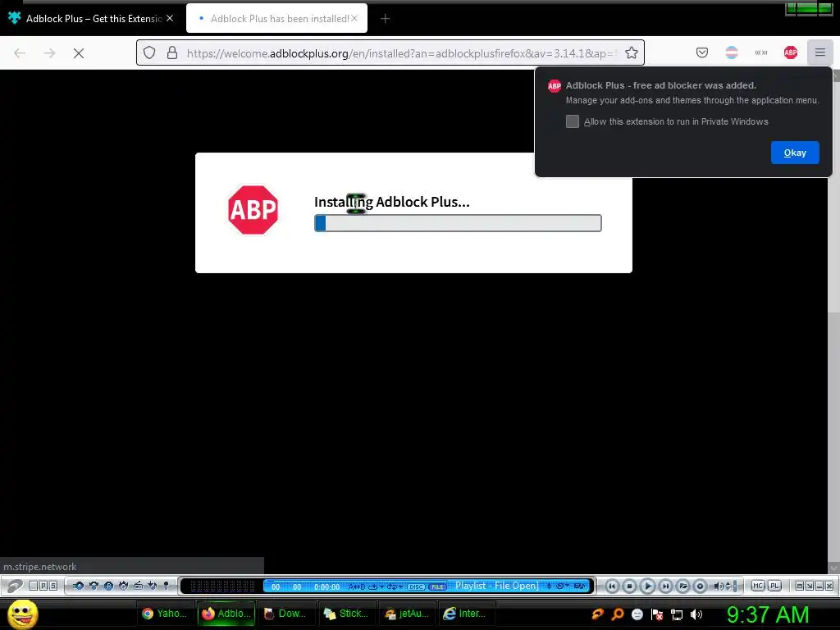Switch to Internet Explorer taskbar item
Image resolution: width=840 pixels, height=630 pixels.
466,614
